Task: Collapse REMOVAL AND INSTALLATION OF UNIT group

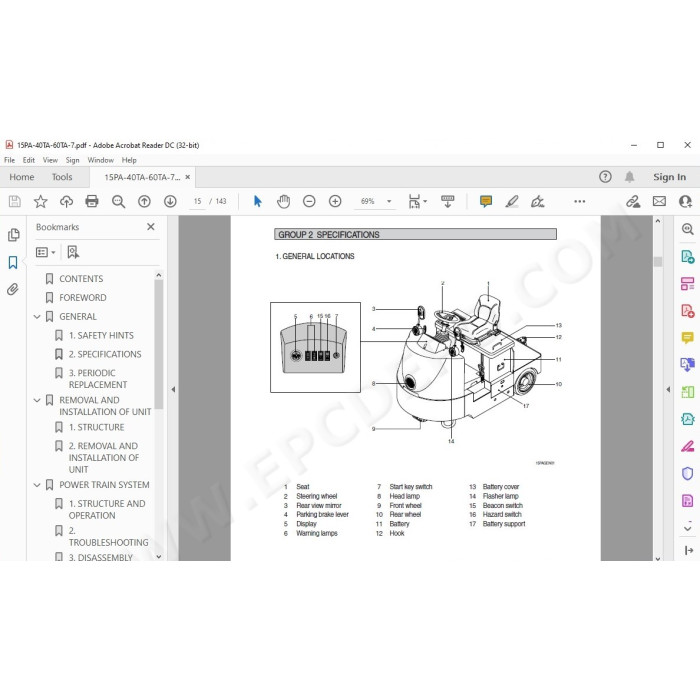Action: coord(37,400)
